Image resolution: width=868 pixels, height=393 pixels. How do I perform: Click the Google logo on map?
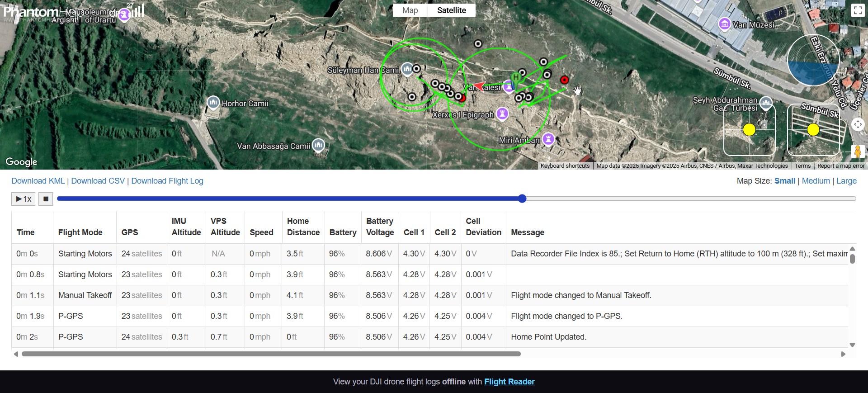21,161
